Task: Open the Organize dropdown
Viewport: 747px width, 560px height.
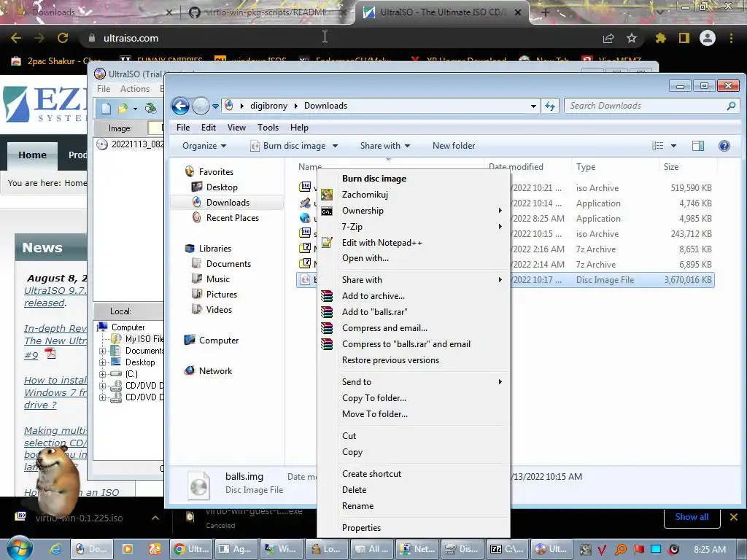Action: point(204,146)
